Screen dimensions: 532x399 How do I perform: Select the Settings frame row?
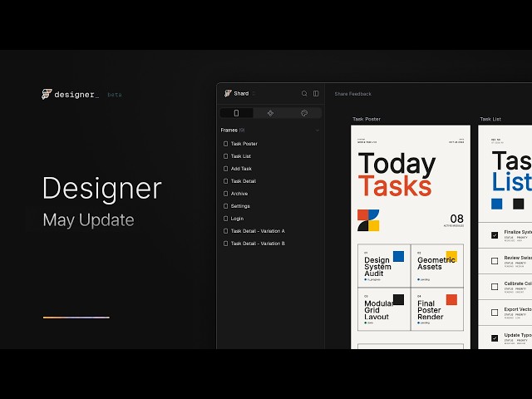coord(270,206)
